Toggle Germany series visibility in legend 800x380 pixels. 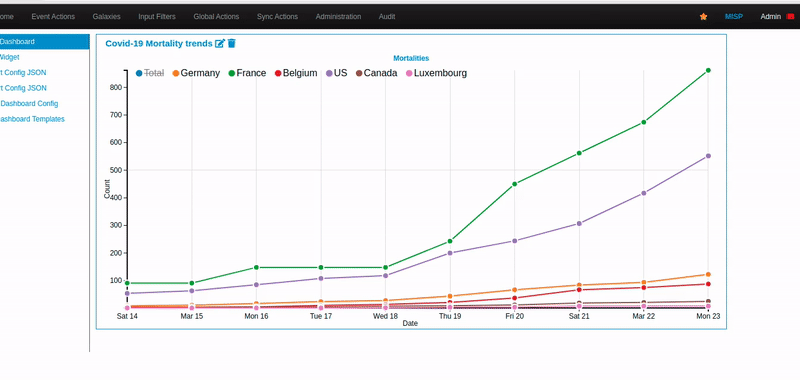196,73
